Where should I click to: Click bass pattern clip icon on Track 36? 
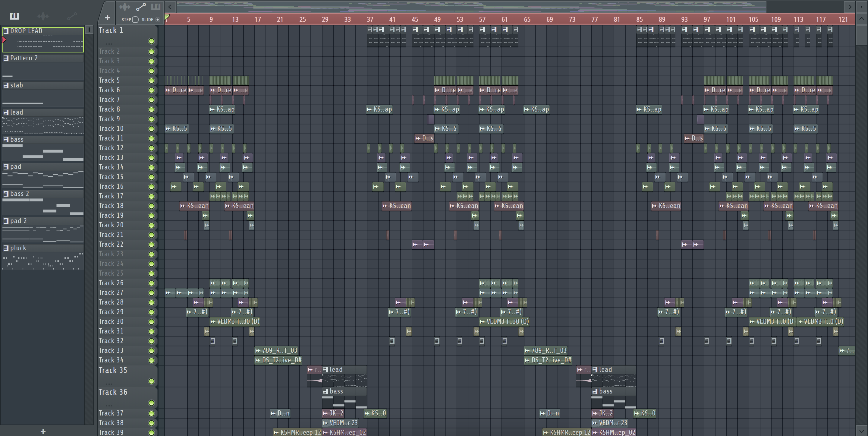click(x=325, y=391)
